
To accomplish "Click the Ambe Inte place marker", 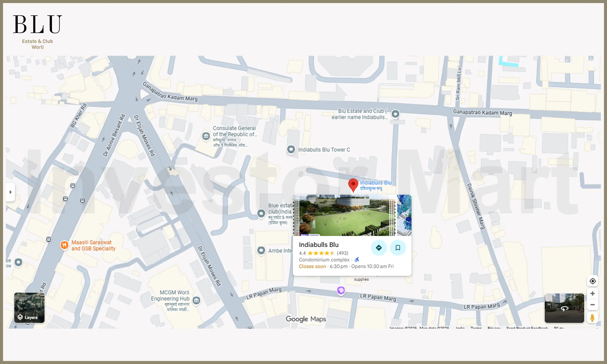I will [261, 251].
